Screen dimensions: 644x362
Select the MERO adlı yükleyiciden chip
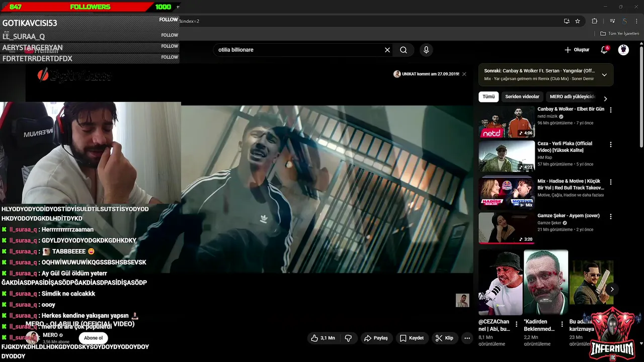(572, 97)
